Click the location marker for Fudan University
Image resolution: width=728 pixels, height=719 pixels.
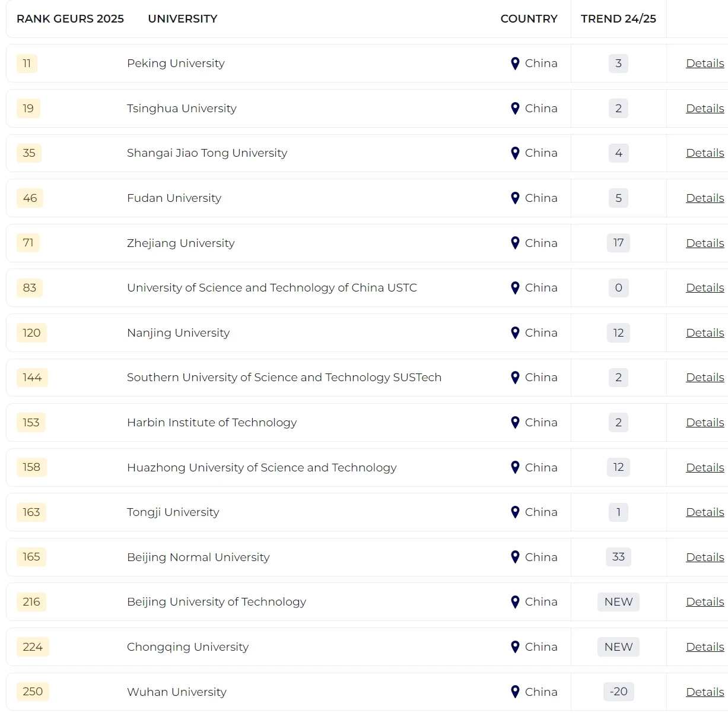click(516, 198)
